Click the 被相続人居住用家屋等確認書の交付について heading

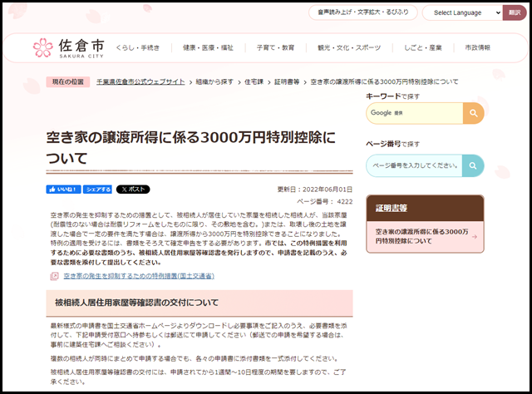pos(136,303)
